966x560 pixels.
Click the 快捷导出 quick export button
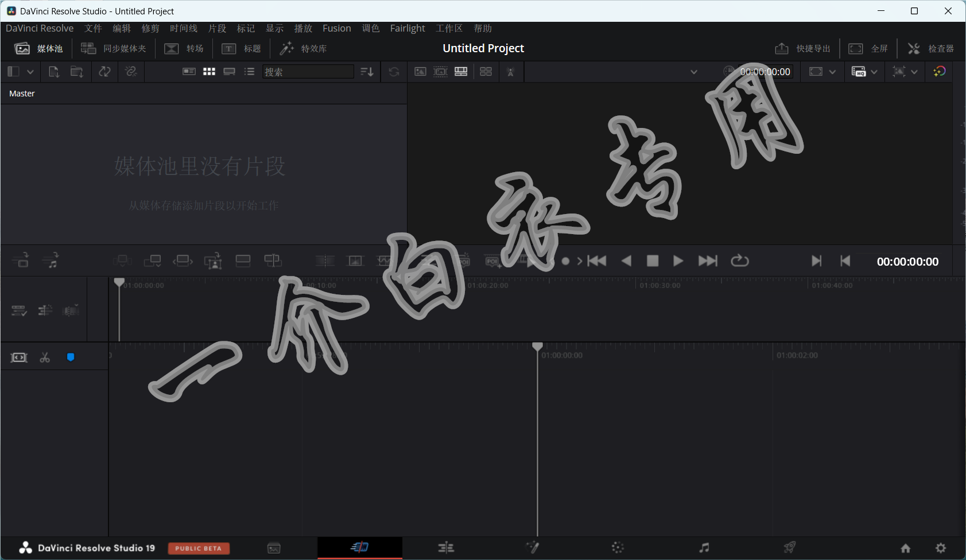802,49
